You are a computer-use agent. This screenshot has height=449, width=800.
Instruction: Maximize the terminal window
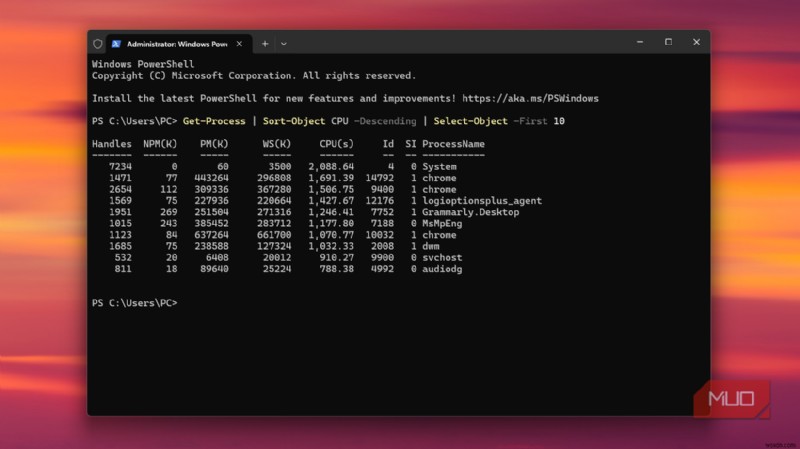668,42
